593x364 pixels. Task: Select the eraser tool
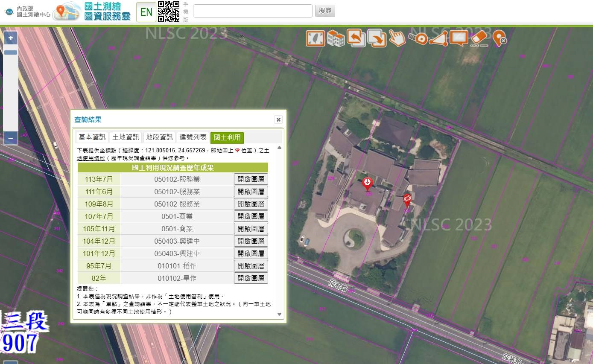pyautogui.click(x=479, y=38)
